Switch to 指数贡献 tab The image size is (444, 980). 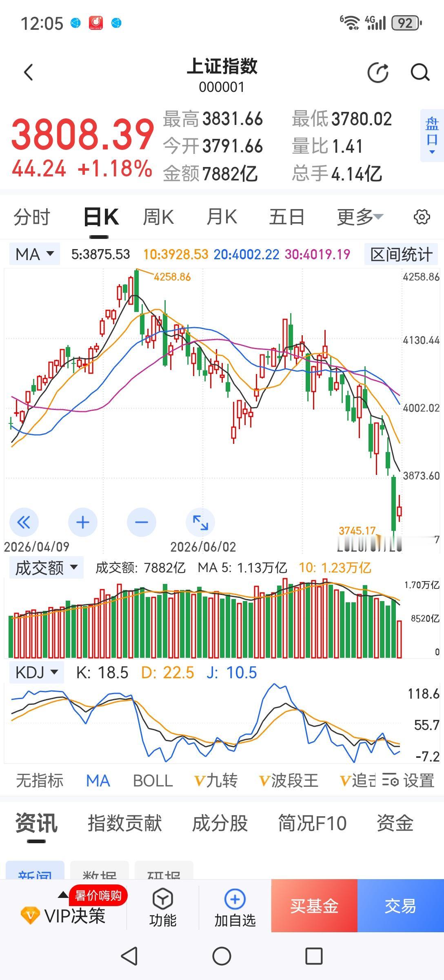125,823
